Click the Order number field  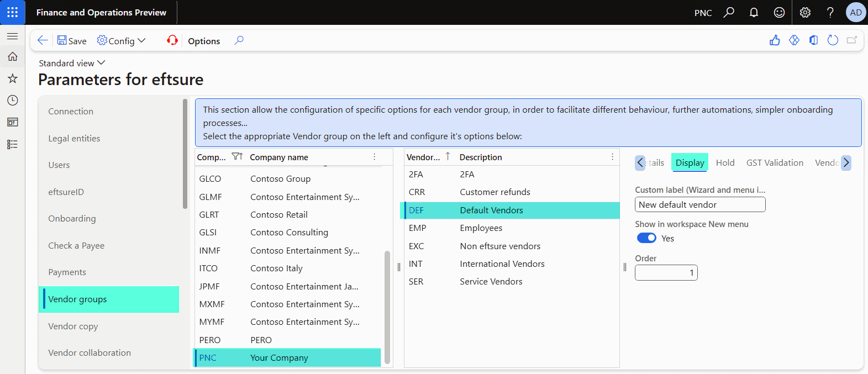pyautogui.click(x=666, y=272)
